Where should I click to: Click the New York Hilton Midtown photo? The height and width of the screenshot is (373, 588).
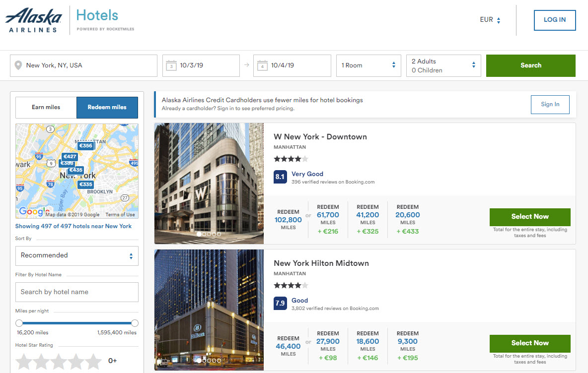[209, 310]
